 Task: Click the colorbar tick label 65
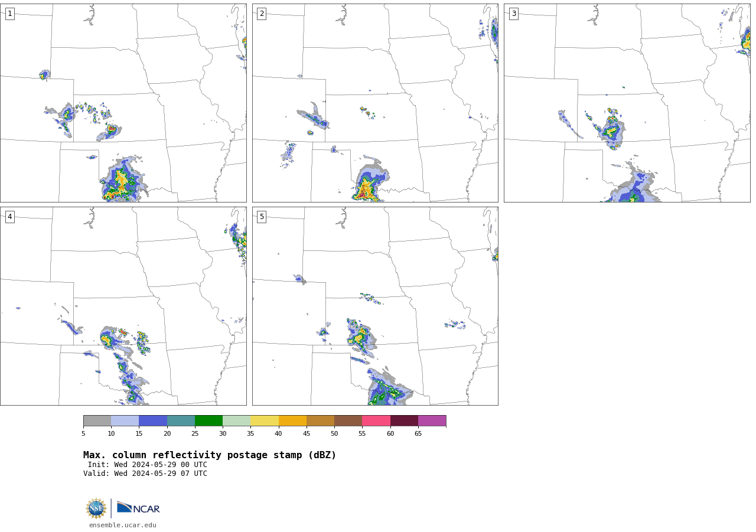418,434
